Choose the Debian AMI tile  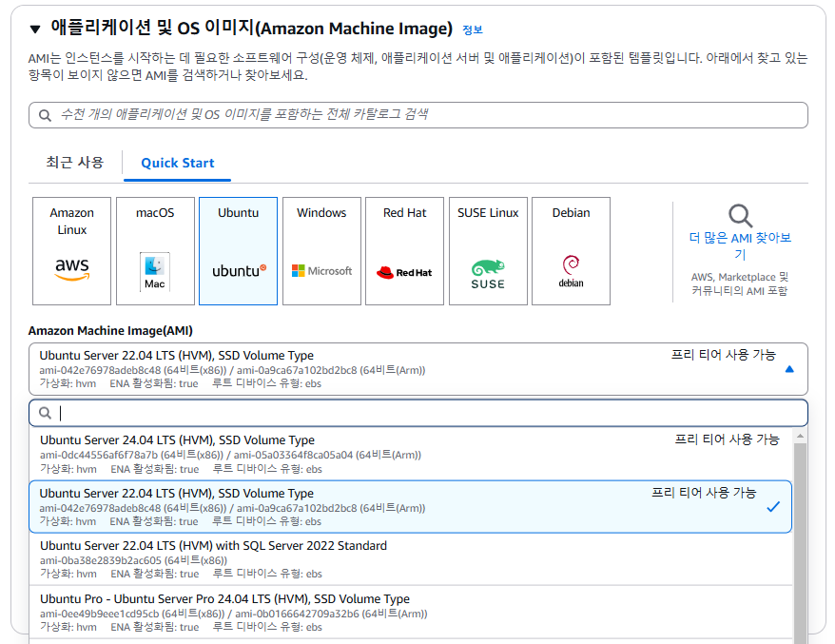(x=571, y=251)
